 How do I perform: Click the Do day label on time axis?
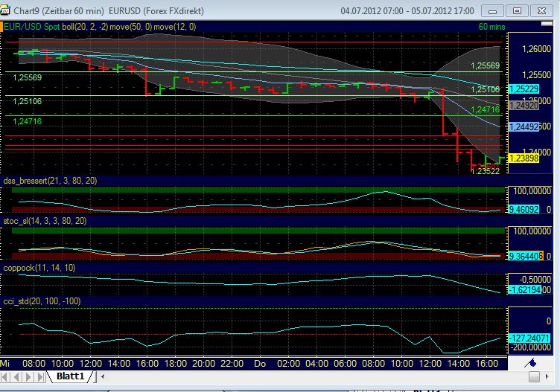pos(260,364)
